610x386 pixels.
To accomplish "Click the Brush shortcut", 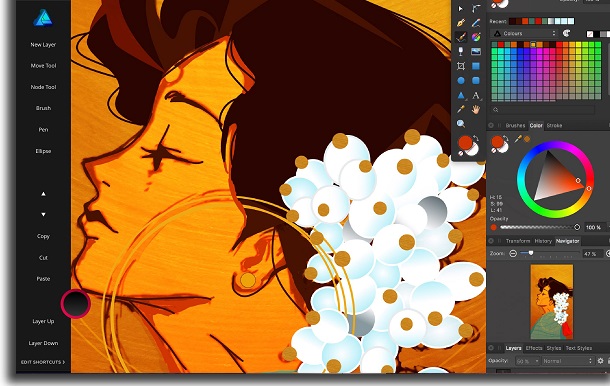I will click(x=43, y=108).
